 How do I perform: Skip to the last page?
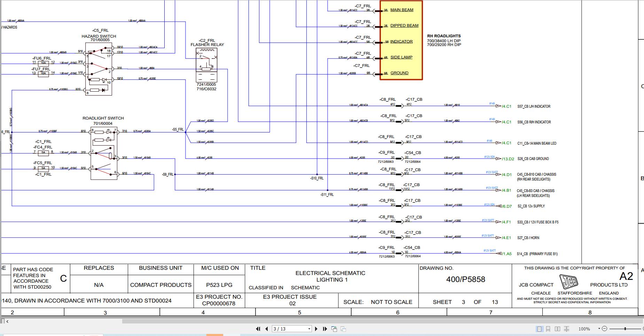coord(325,328)
